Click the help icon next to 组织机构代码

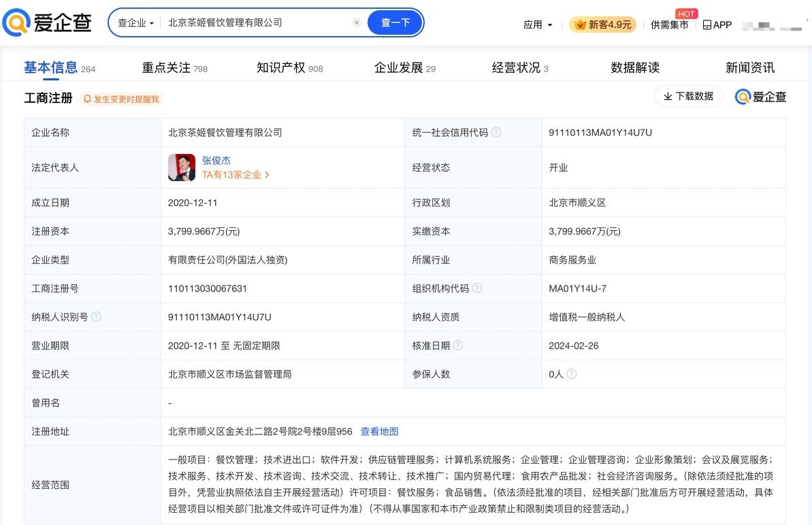coord(477,288)
